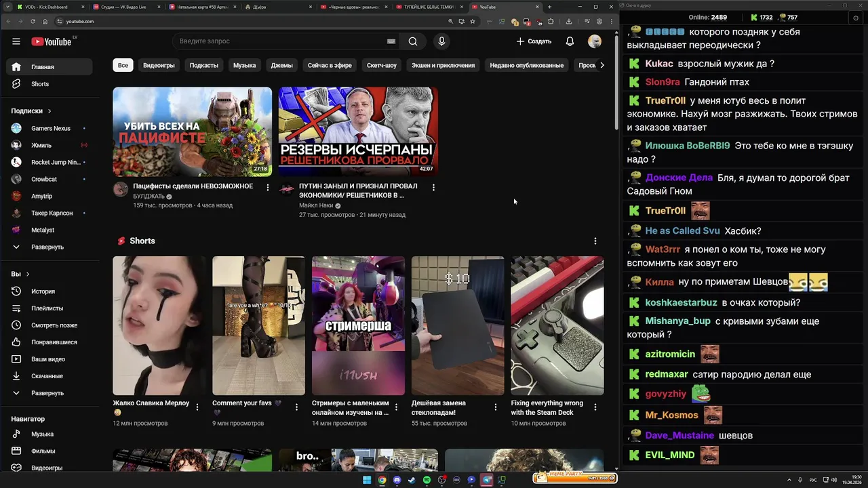
Task: Select the Видеоигры filter chip
Action: 159,66
